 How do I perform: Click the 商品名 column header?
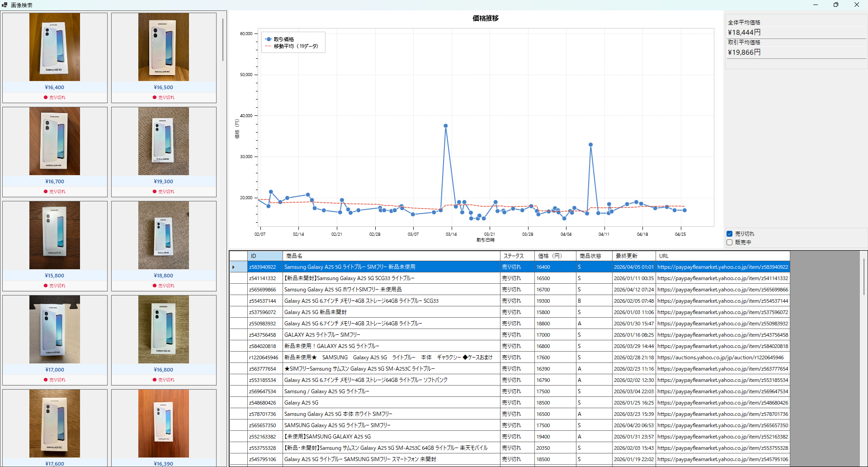[392, 256]
